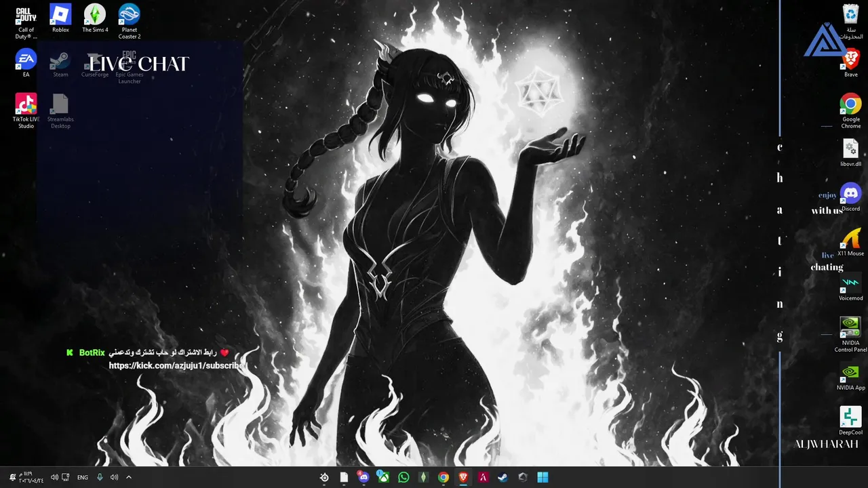The height and width of the screenshot is (488, 868).
Task: Open the gray hexagon app in taskbar
Action: tap(523, 477)
